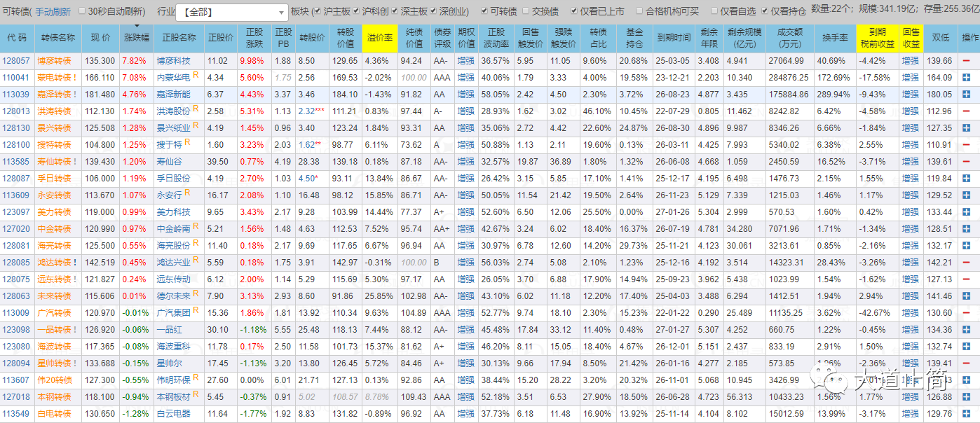Click the minus icon in 博彦转债 row
The image size is (980, 423).
tap(967, 61)
